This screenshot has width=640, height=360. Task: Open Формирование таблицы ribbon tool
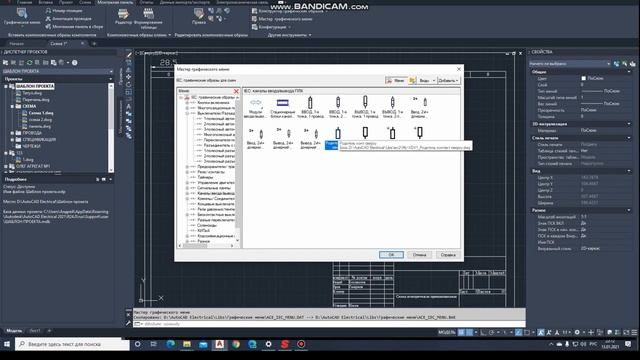(148, 18)
